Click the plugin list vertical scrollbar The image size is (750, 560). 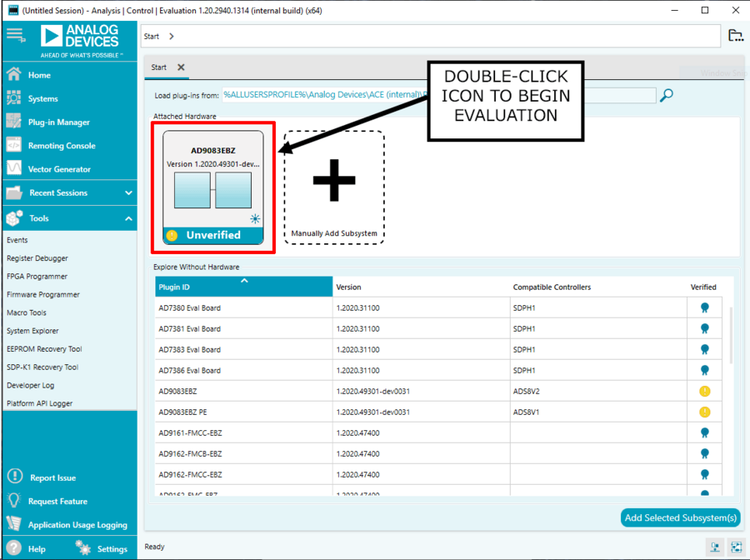(730, 335)
